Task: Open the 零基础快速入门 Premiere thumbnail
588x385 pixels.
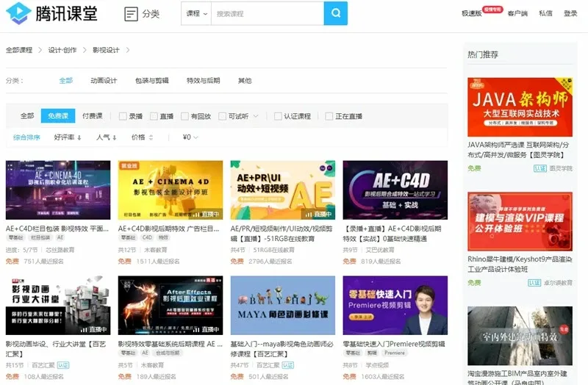Action: (x=395, y=306)
